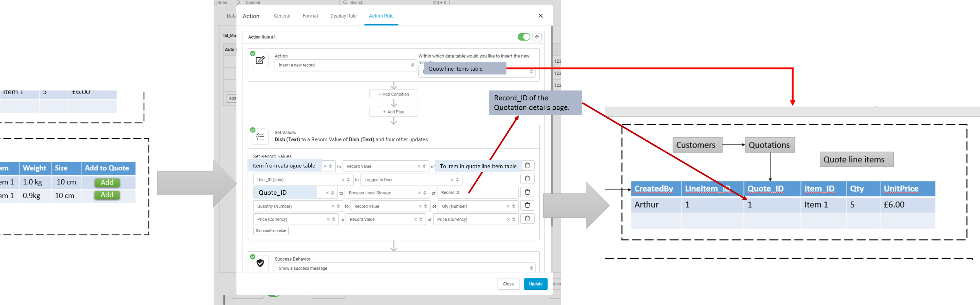Open the Quantity (Number) field dropdown

pos(338,207)
